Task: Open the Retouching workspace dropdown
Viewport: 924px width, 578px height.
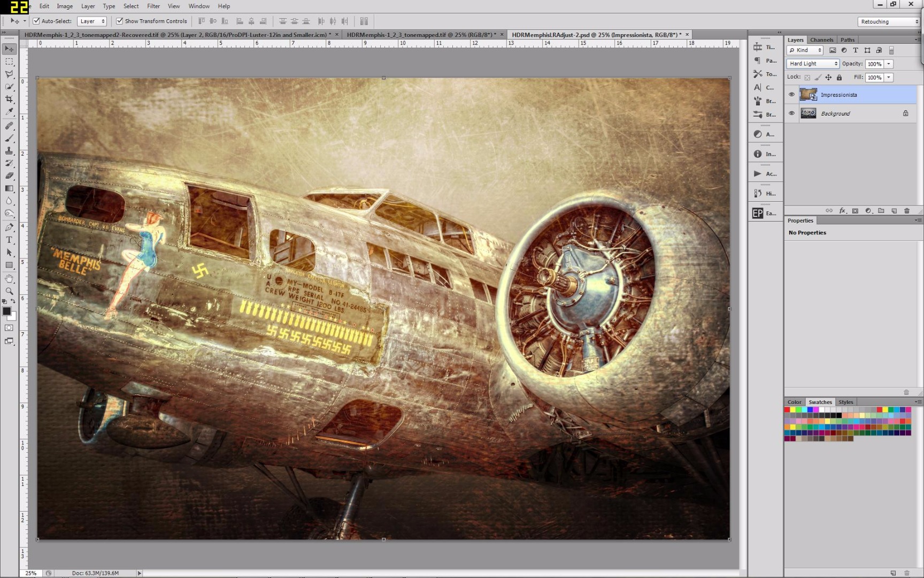Action: click(x=888, y=21)
